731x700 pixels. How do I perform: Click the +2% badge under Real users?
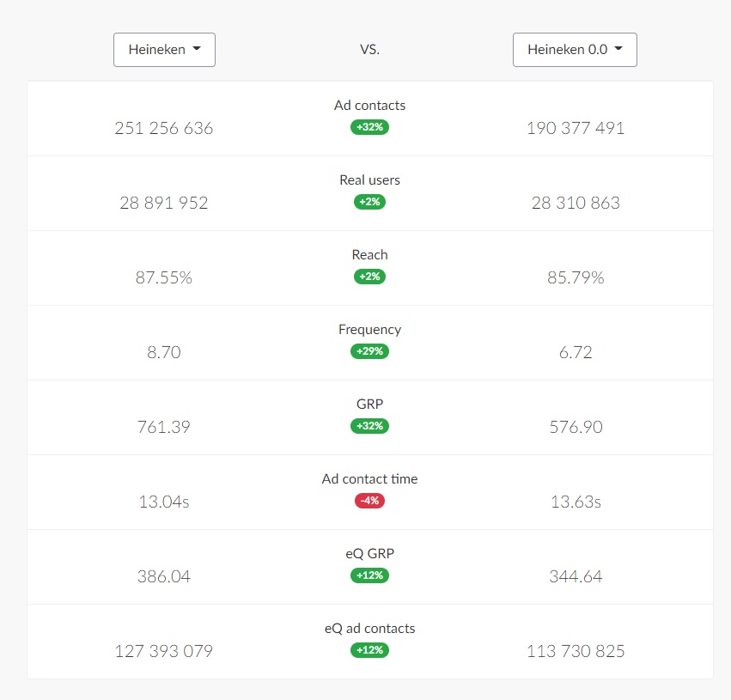369,202
